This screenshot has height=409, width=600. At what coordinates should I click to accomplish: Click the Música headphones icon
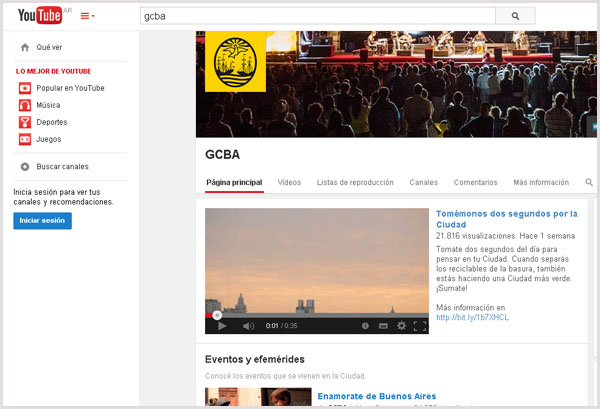click(25, 105)
